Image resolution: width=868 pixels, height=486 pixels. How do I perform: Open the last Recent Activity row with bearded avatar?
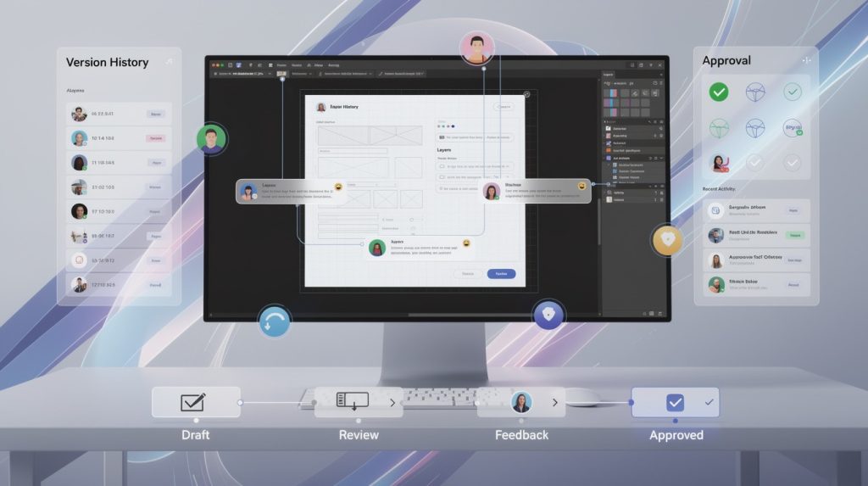tap(756, 284)
